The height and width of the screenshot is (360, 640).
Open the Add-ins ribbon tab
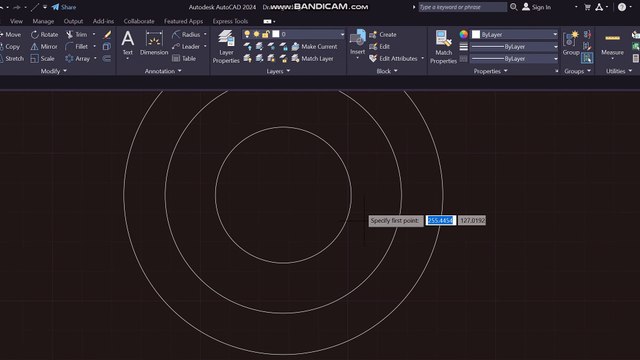[x=103, y=21]
